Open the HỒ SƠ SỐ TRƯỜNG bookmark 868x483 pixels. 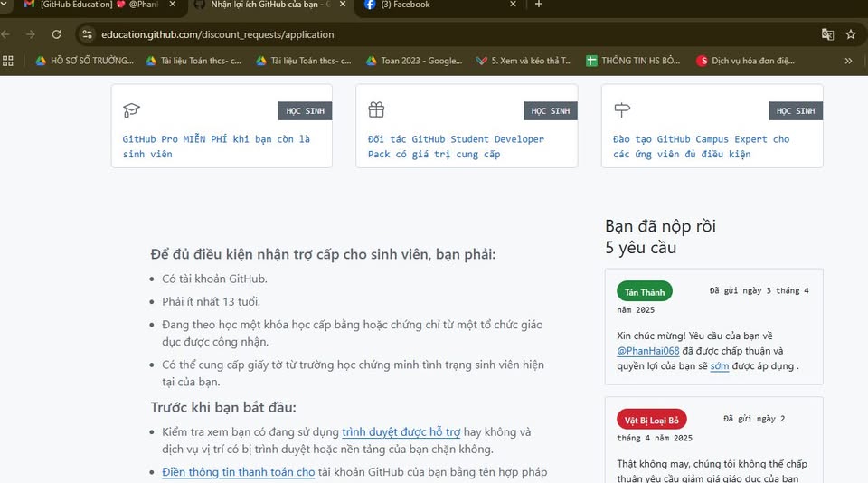click(85, 61)
